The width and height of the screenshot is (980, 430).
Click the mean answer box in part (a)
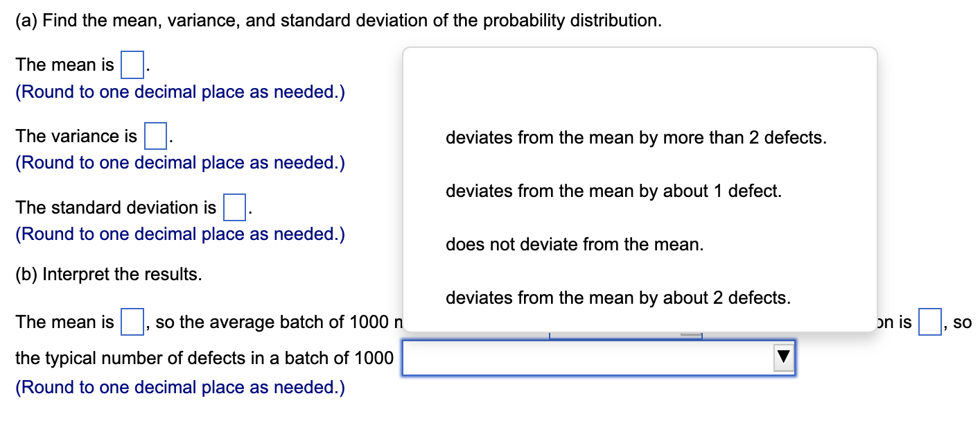[132, 64]
